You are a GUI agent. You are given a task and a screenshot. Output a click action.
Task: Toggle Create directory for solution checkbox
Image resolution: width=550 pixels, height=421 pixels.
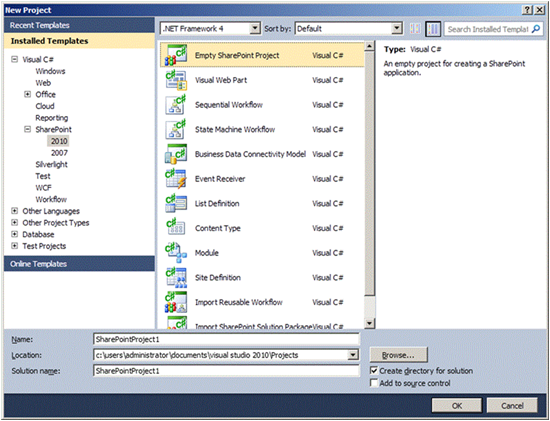tap(374, 370)
